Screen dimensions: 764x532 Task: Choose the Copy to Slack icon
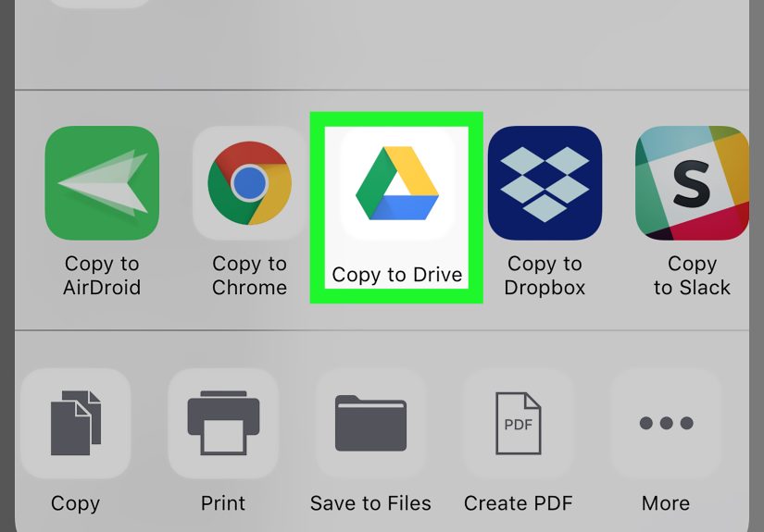click(x=693, y=183)
